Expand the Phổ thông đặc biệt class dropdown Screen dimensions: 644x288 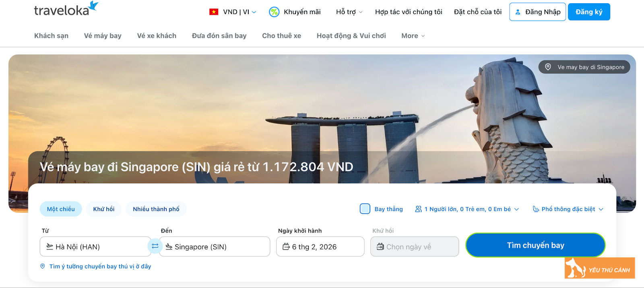pos(568,209)
